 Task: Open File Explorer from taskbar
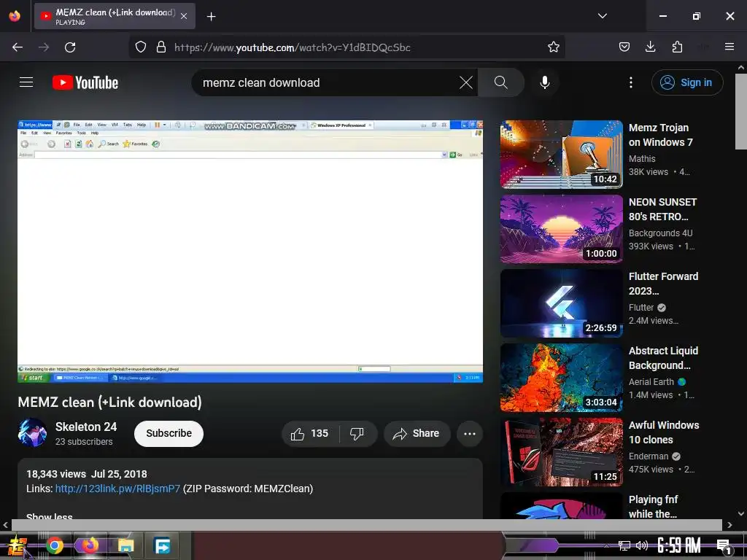pyautogui.click(x=125, y=545)
